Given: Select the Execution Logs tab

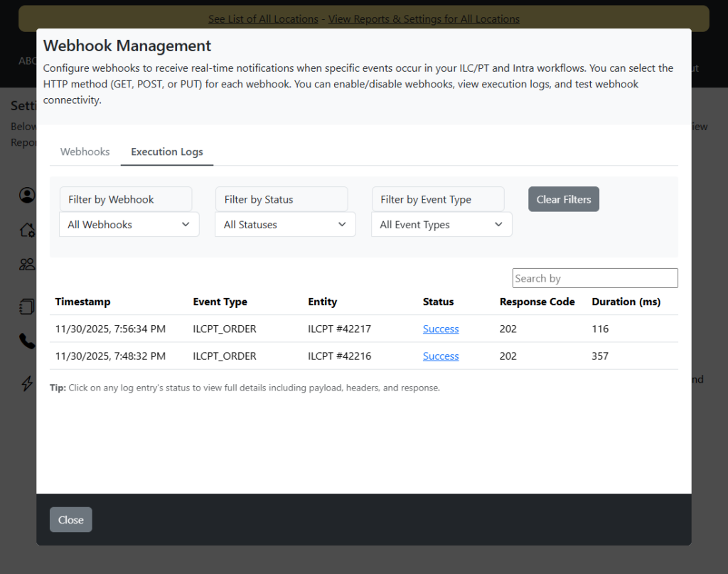Looking at the screenshot, I should [167, 152].
